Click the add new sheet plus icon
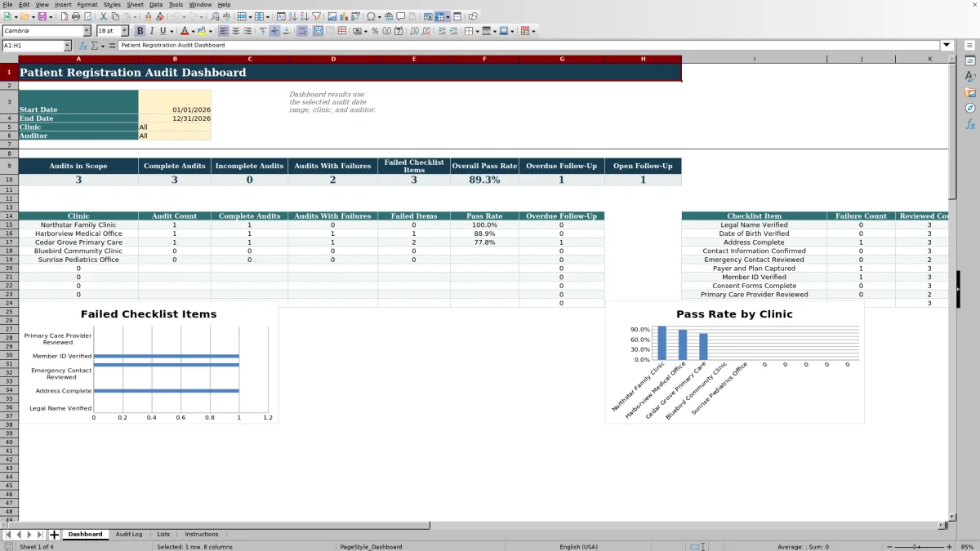Viewport: 980px width, 551px height. [x=54, y=535]
